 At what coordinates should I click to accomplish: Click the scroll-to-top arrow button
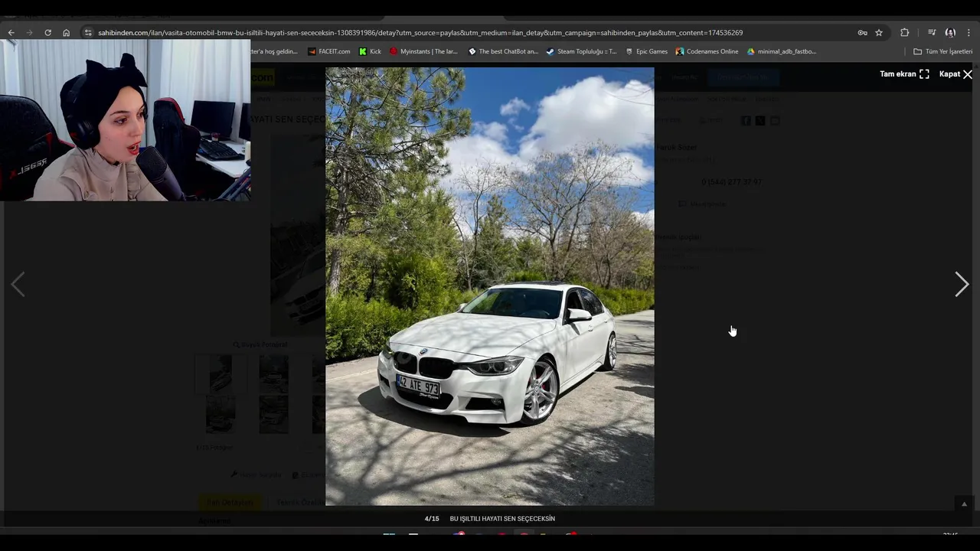coord(964,504)
